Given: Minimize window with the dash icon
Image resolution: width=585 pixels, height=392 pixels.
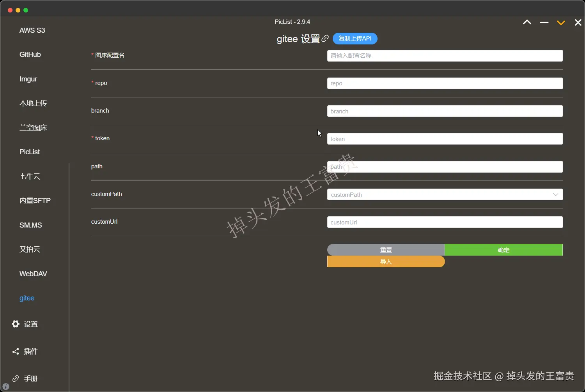Looking at the screenshot, I should [544, 23].
